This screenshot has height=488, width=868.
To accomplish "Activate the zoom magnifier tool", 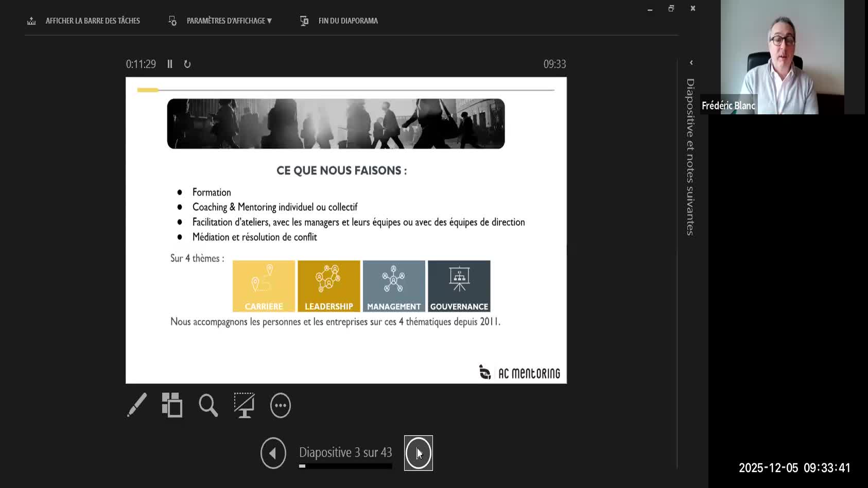I will (208, 405).
